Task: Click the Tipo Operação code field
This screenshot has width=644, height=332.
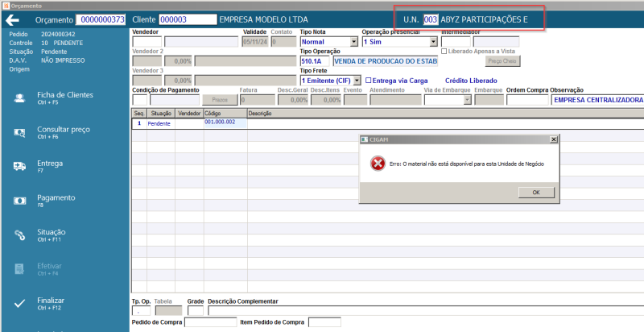Action: 315,61
